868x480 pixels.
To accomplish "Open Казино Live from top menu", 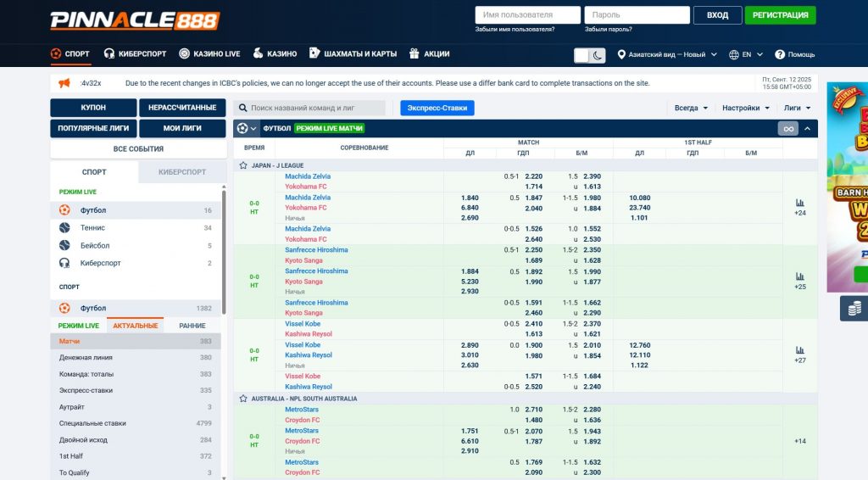I will click(x=209, y=53).
